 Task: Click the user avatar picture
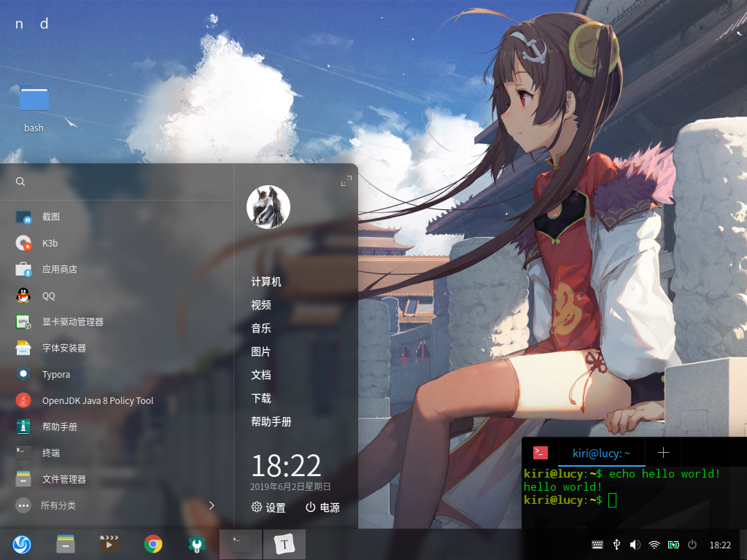(x=268, y=207)
